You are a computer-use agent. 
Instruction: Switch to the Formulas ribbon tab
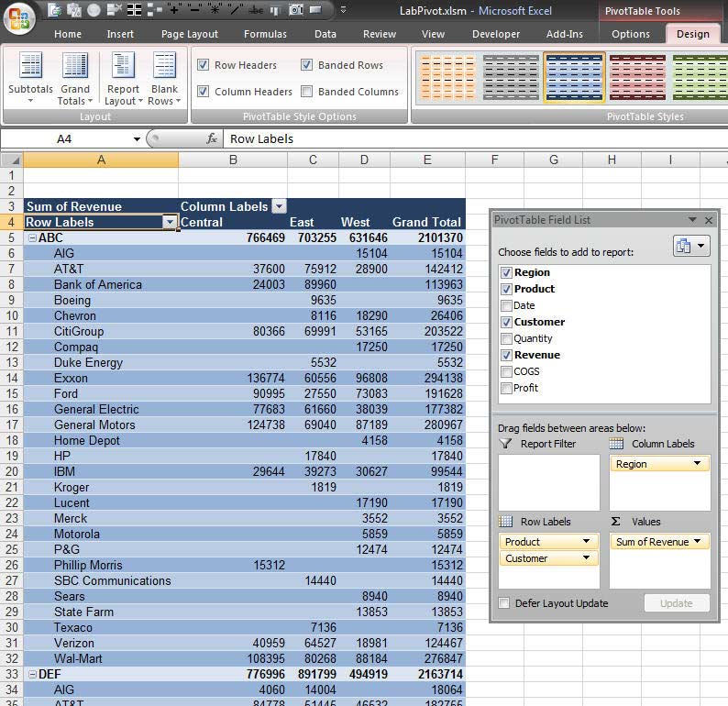tap(265, 34)
